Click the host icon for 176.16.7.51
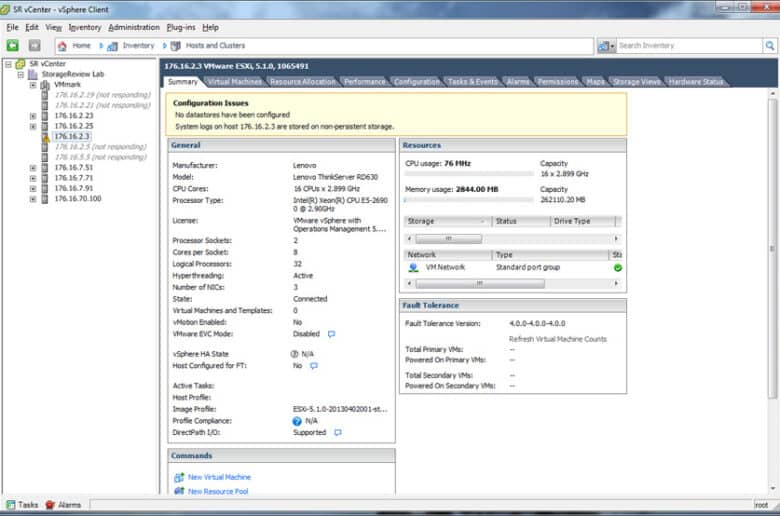Screen dimensions: 780x516 [45, 168]
